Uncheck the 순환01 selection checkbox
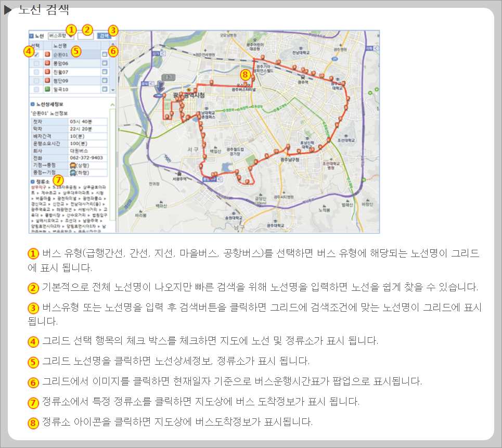Viewport: 502px width, 448px height. pos(36,55)
